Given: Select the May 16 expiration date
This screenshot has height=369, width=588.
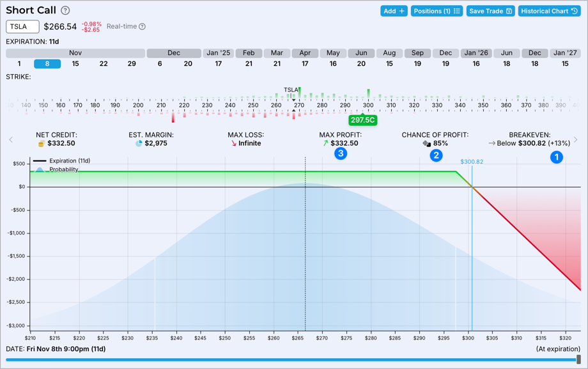Looking at the screenshot, I should point(333,64).
